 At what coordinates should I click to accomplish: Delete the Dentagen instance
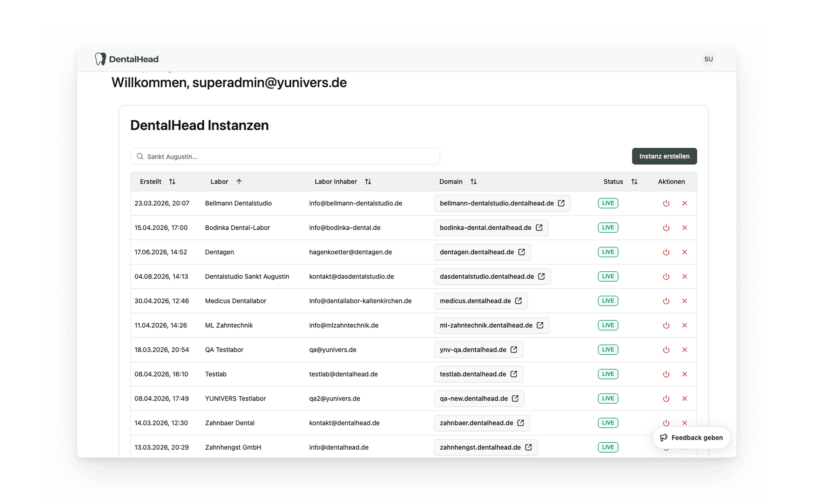pyautogui.click(x=684, y=252)
